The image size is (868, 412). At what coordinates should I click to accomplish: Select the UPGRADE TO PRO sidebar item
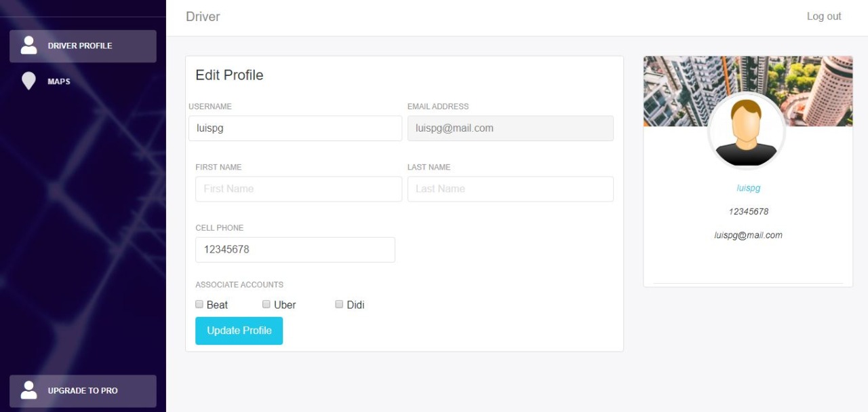click(83, 391)
